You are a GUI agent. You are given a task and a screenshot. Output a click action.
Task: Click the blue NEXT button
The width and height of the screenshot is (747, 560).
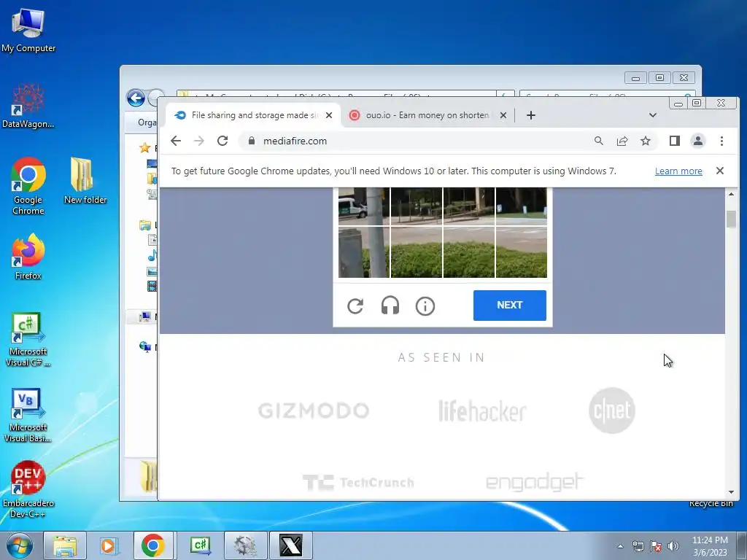coord(510,306)
